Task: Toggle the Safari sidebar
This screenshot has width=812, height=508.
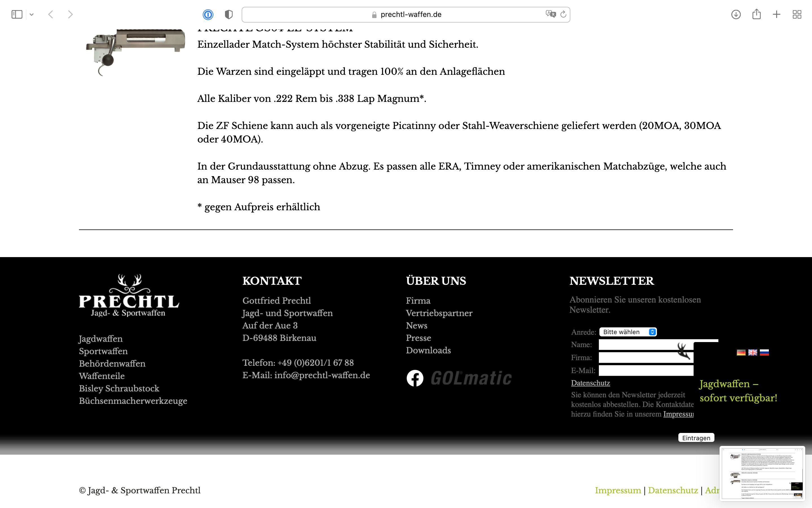Action: click(x=17, y=14)
